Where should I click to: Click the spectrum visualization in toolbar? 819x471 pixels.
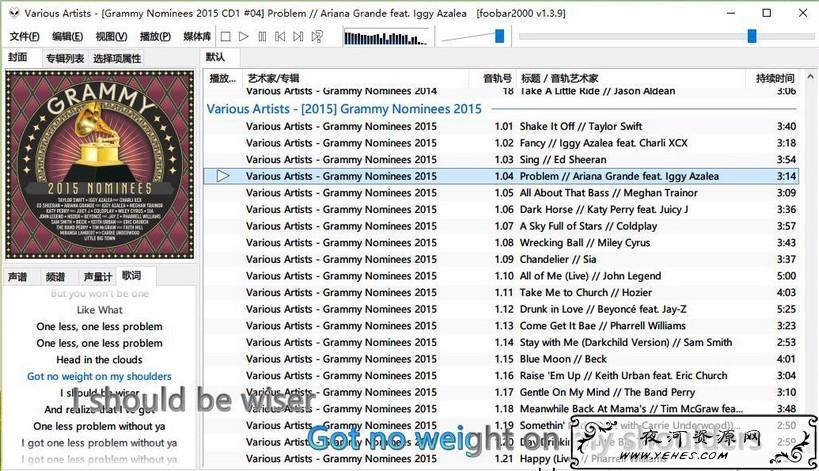coord(386,38)
